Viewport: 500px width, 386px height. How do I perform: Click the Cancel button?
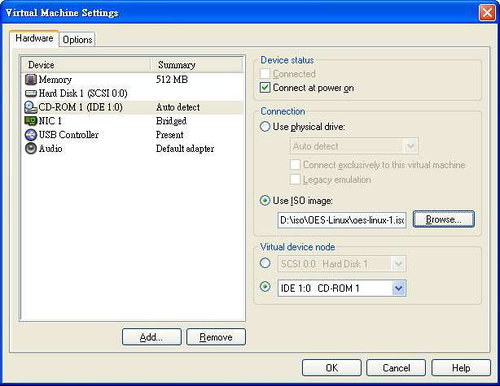(x=396, y=368)
